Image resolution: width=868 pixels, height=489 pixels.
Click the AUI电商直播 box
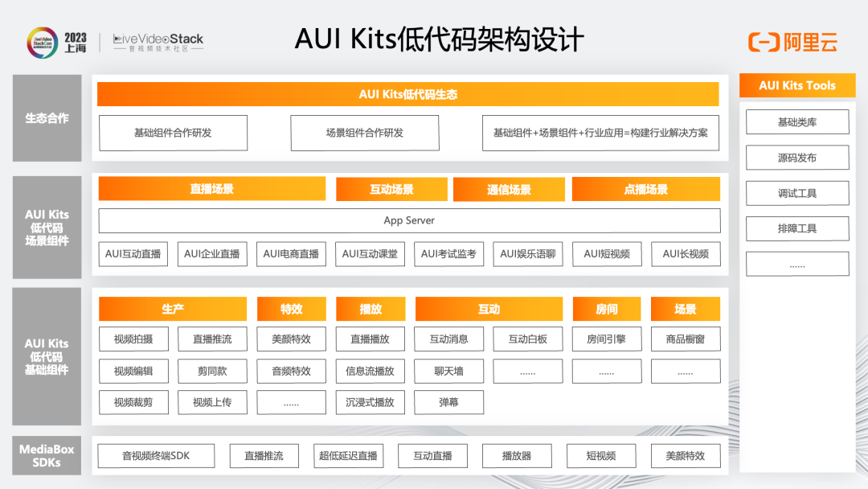(291, 254)
